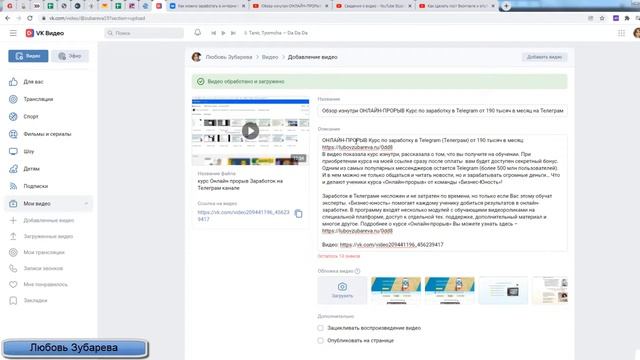
Task: Click the green check icon in the upload notice
Action: pyautogui.click(x=200, y=82)
